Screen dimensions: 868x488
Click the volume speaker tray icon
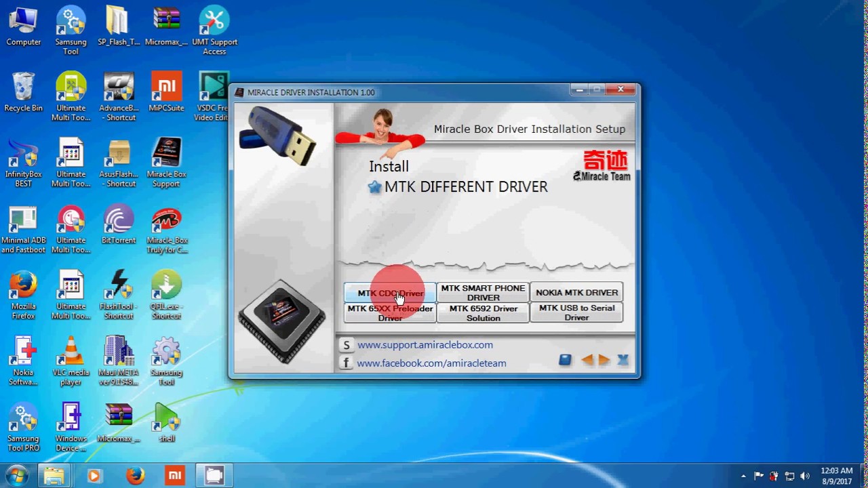click(805, 476)
